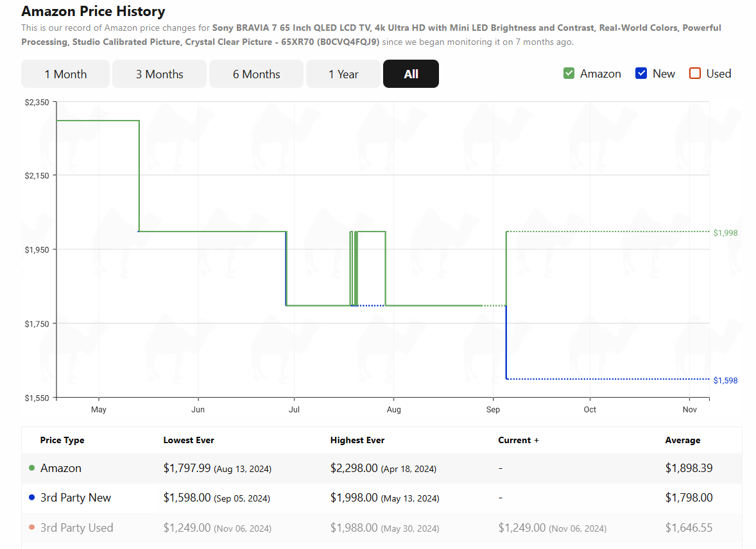Image resolution: width=756 pixels, height=549 pixels.
Task: Click the Sep marker on the timeline axis
Action: pyautogui.click(x=493, y=409)
